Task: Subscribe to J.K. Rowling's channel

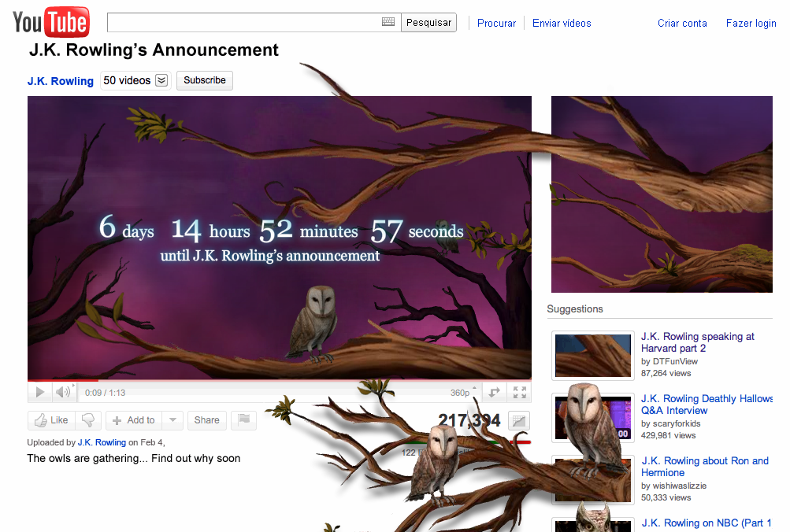Action: 205,80
